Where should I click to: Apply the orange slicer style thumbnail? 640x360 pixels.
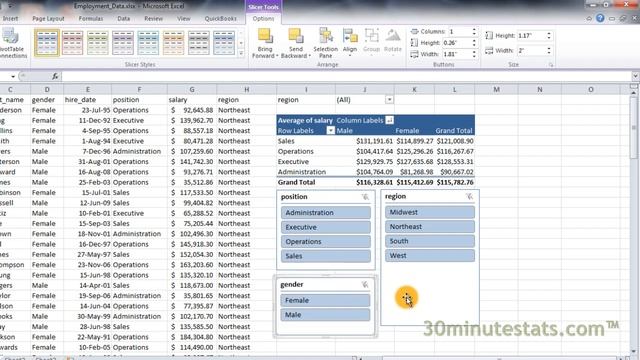(x=173, y=42)
